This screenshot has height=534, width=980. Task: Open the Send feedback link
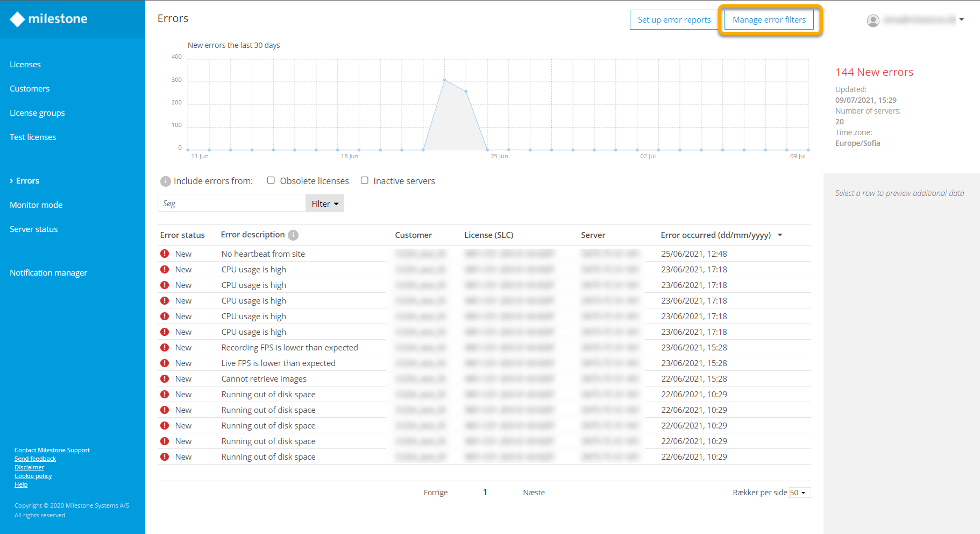35,458
